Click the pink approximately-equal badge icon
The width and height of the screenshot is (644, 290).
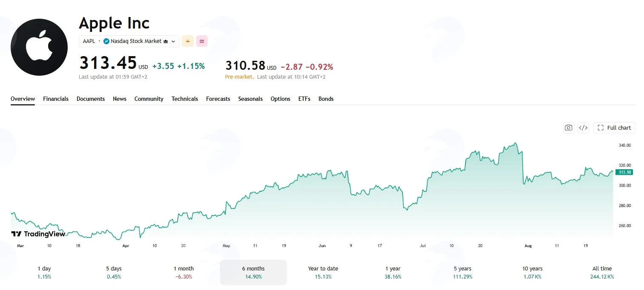tap(202, 41)
